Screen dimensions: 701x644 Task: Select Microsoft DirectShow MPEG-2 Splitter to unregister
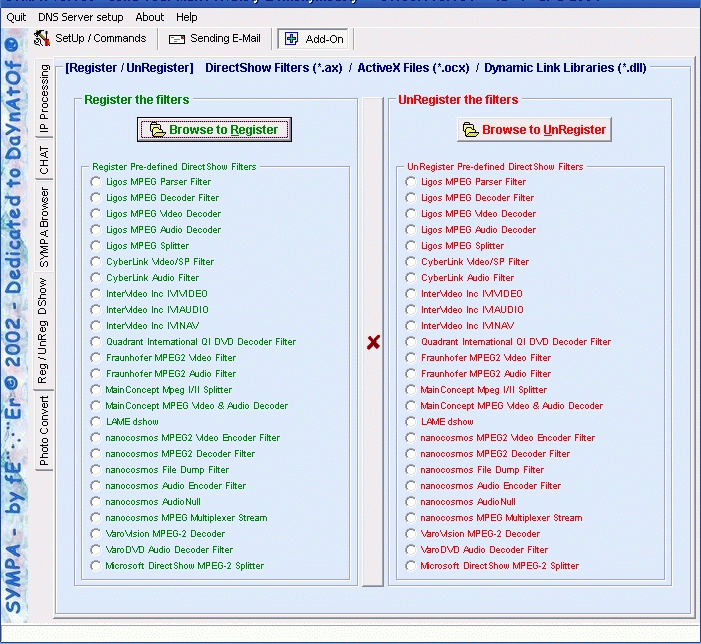tap(411, 566)
